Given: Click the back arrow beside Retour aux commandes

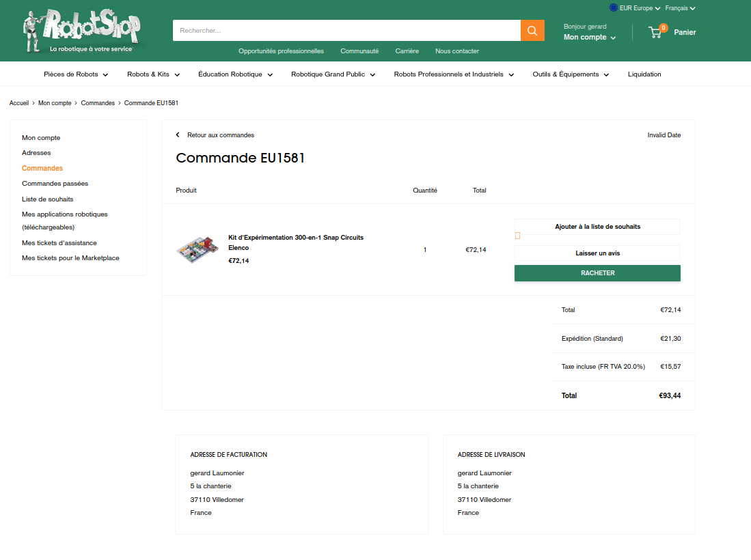Looking at the screenshot, I should (x=178, y=135).
